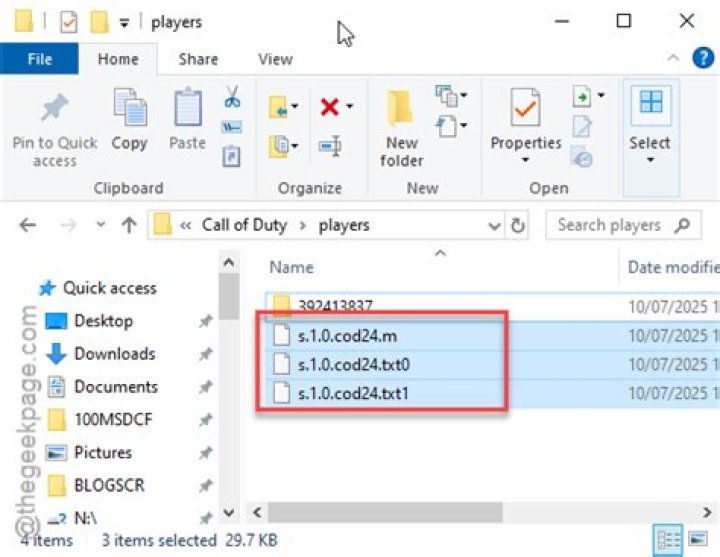Open Downloads in Quick access
Image resolution: width=720 pixels, height=557 pixels.
114,354
